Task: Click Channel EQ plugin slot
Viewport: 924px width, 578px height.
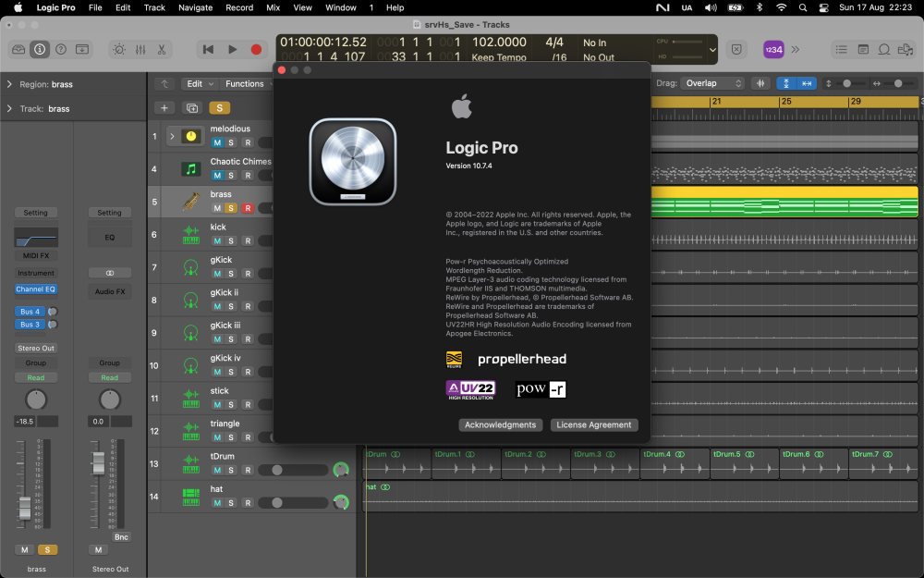Action: (36, 289)
